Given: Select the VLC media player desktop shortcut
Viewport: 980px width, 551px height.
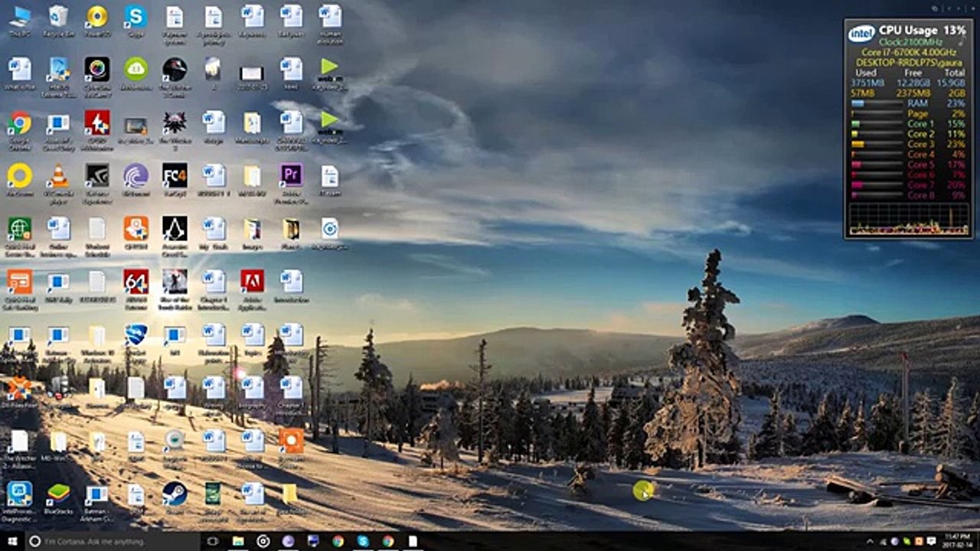Looking at the screenshot, I should tap(58, 181).
